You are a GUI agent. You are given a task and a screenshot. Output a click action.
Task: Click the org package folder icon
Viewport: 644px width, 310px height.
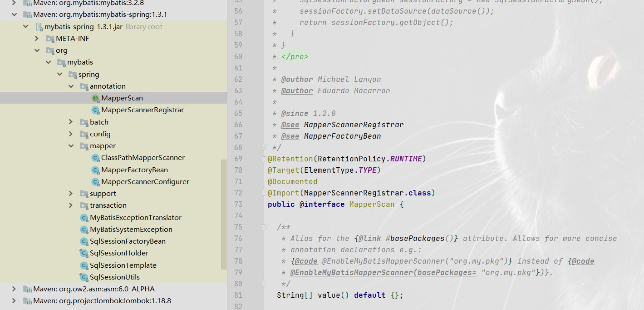pos(50,50)
